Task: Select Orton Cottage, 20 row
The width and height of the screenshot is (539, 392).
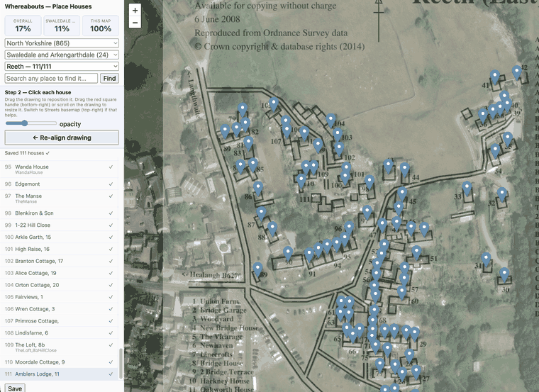Action: [x=59, y=285]
